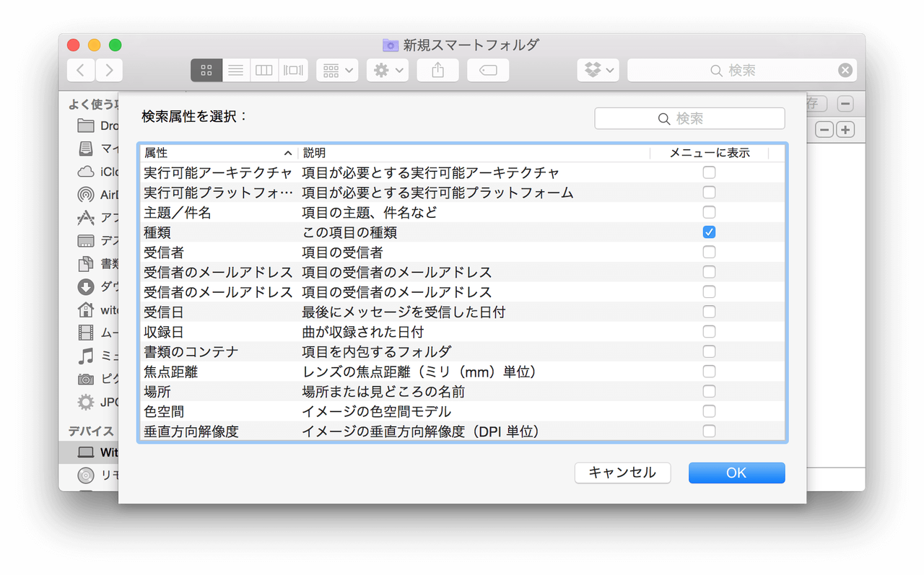Open the Dropbox toolbar dropdown
The height and width of the screenshot is (575, 924).
pyautogui.click(x=598, y=70)
